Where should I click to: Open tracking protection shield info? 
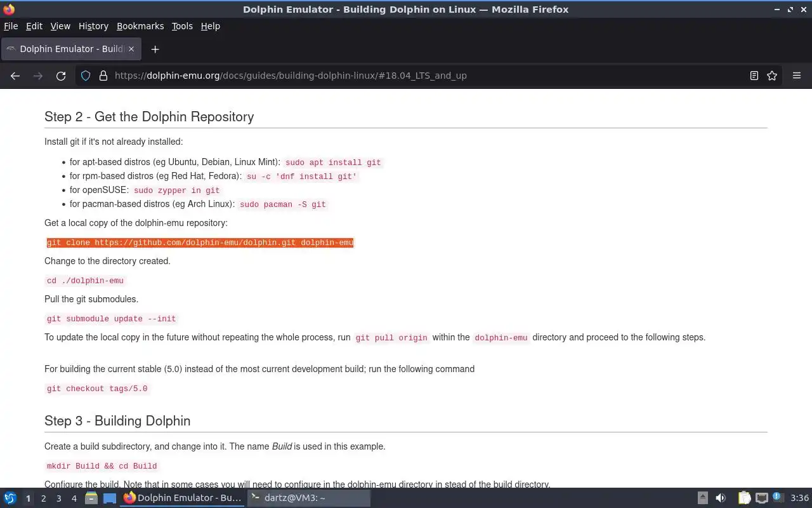click(x=86, y=76)
